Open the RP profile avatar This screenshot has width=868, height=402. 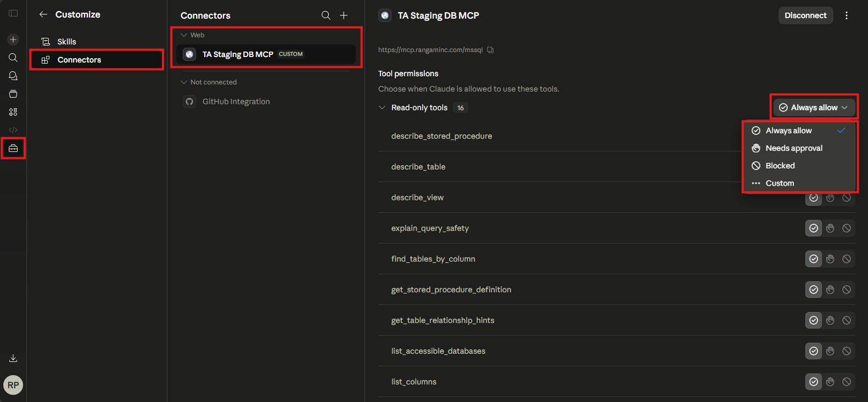pos(13,385)
